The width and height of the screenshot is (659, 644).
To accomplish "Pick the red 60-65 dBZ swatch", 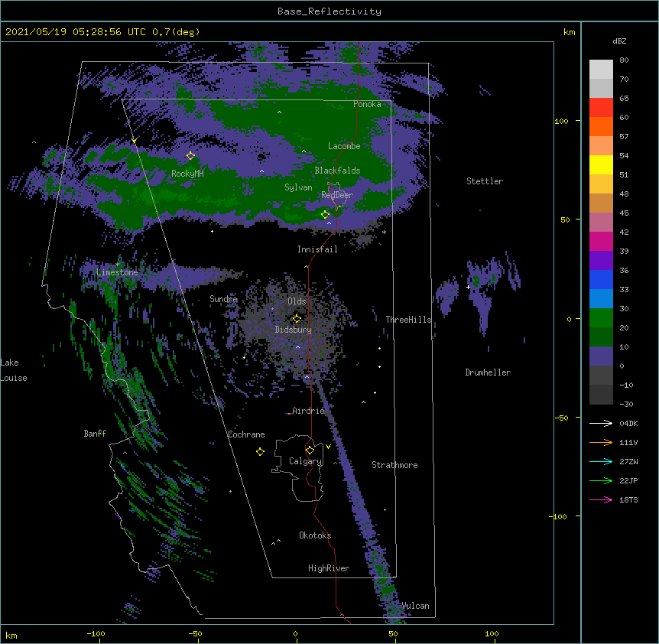I will 601,108.
